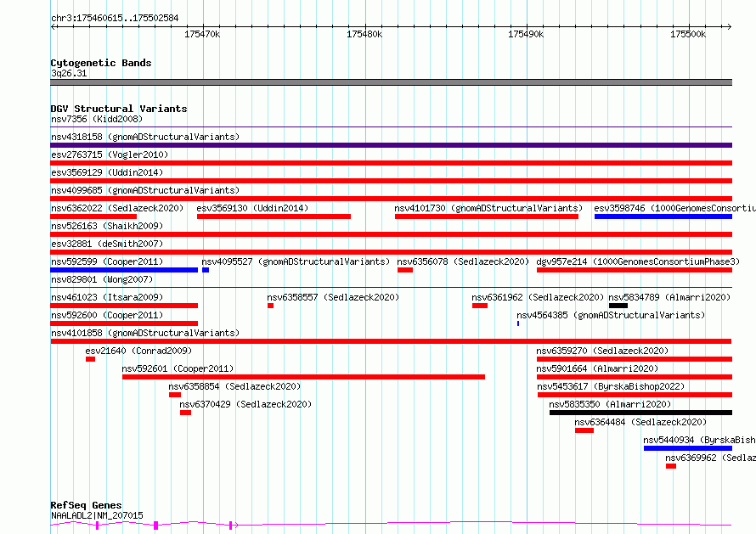Click NAALADL2|NM_207015 gene label

(x=97, y=515)
